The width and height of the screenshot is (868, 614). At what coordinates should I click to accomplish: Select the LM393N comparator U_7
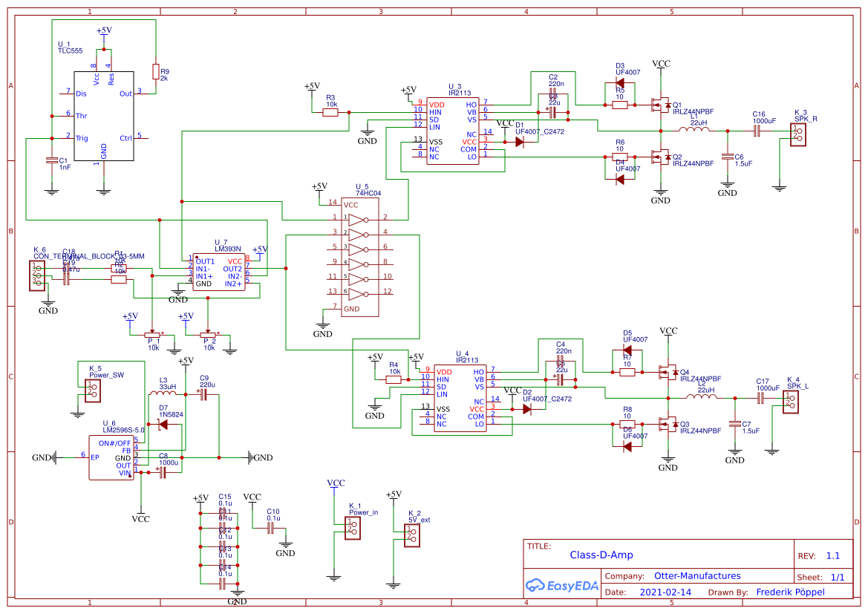coord(219,271)
